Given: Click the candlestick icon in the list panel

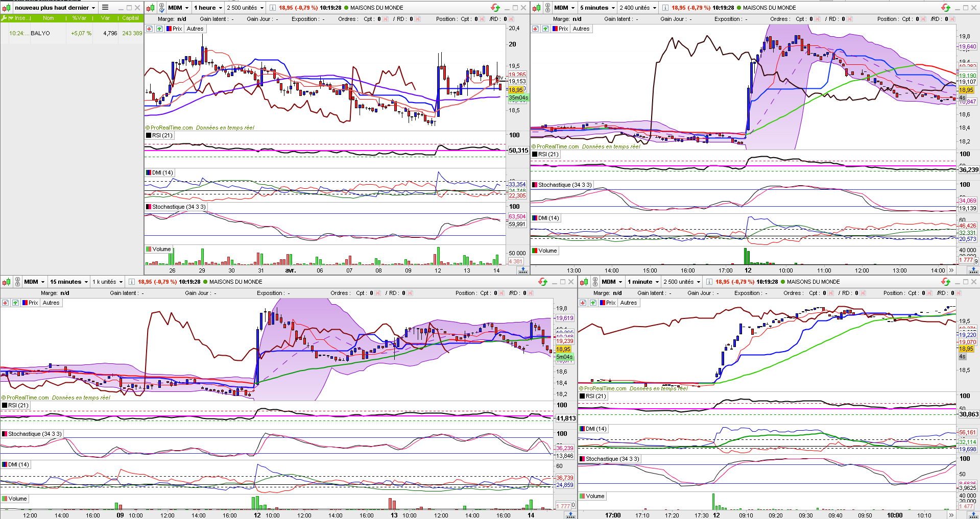Looking at the screenshot, I should click(7, 8).
